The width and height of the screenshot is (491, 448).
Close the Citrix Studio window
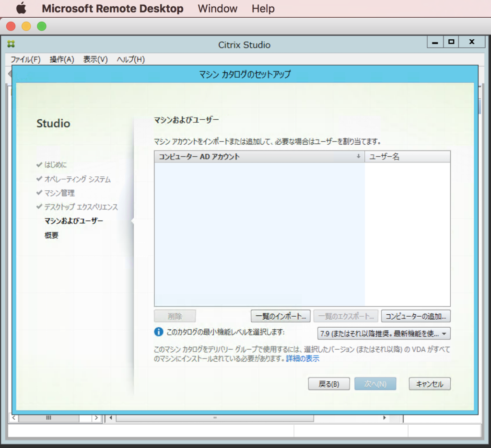(x=472, y=42)
